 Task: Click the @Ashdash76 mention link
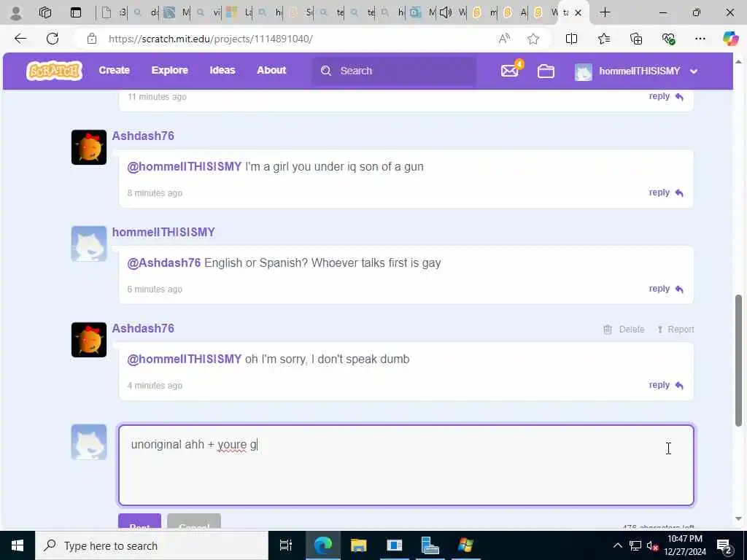[x=164, y=262]
